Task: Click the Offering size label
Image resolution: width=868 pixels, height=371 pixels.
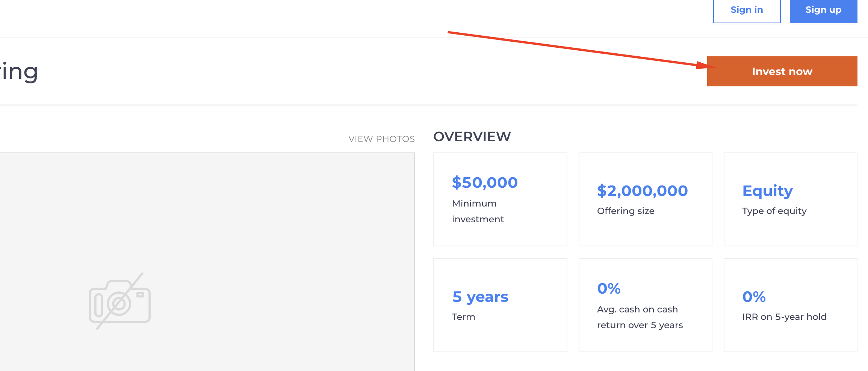Action: coord(626,211)
